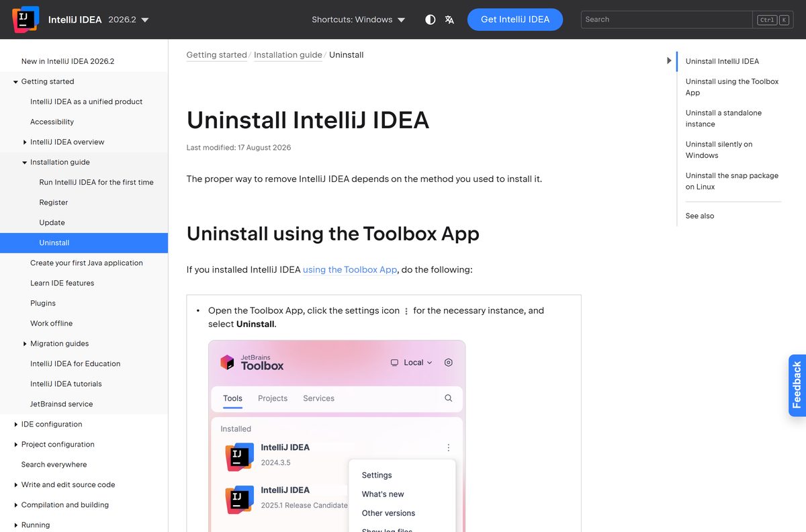Click the Get IntelliJ IDEA button

pos(515,19)
